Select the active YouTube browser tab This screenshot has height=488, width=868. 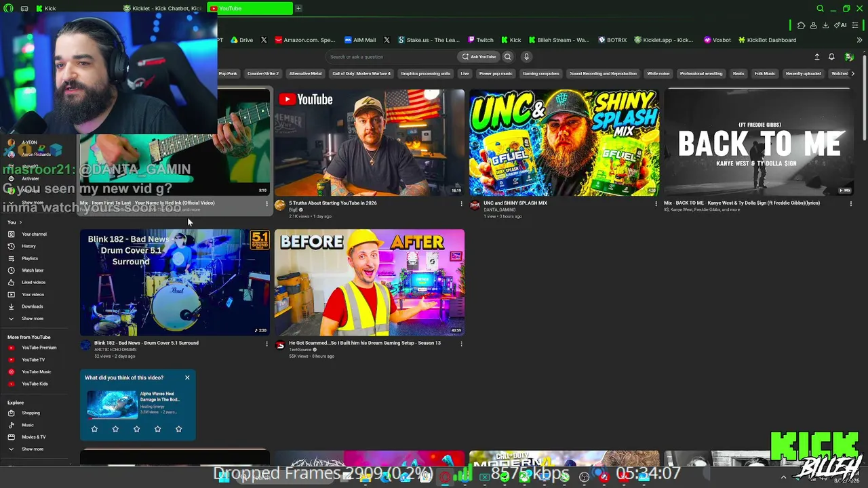[250, 9]
